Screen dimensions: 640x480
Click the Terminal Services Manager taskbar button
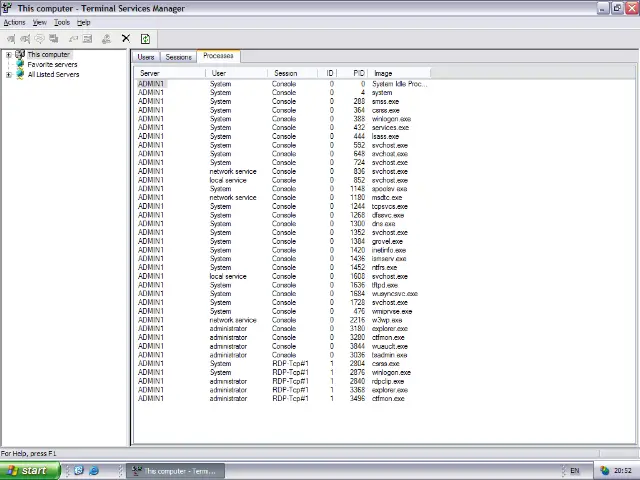pyautogui.click(x=176, y=471)
